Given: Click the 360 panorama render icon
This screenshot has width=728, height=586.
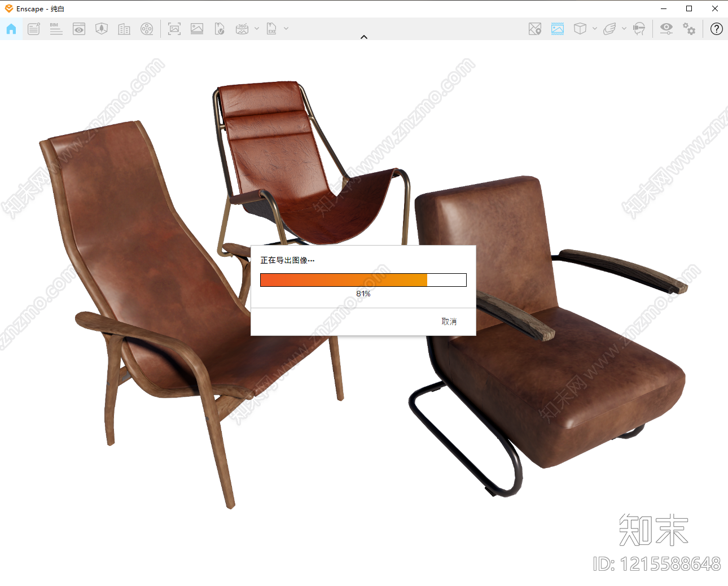Looking at the screenshot, I should pyautogui.click(x=242, y=29).
